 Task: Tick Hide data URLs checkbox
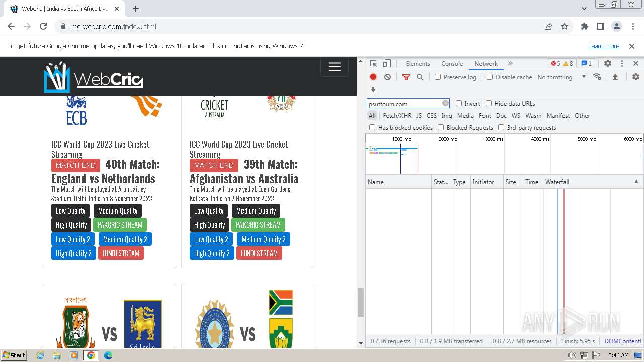coord(489,103)
